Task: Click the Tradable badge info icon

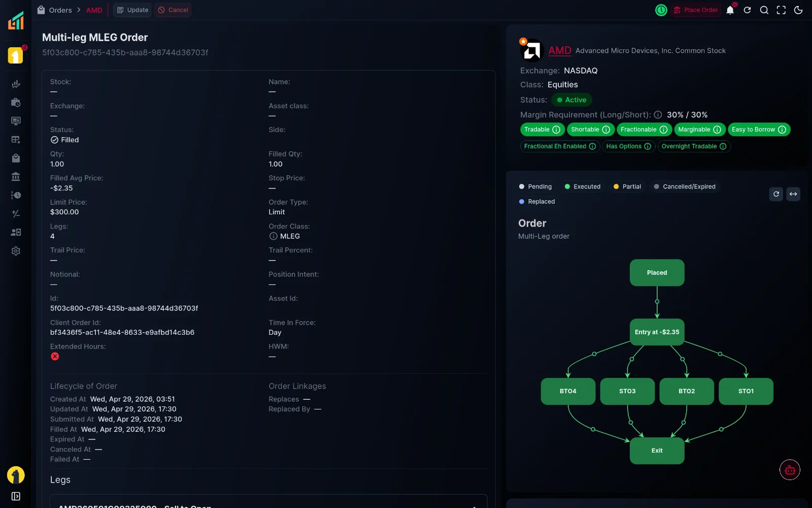Action: [556, 130]
